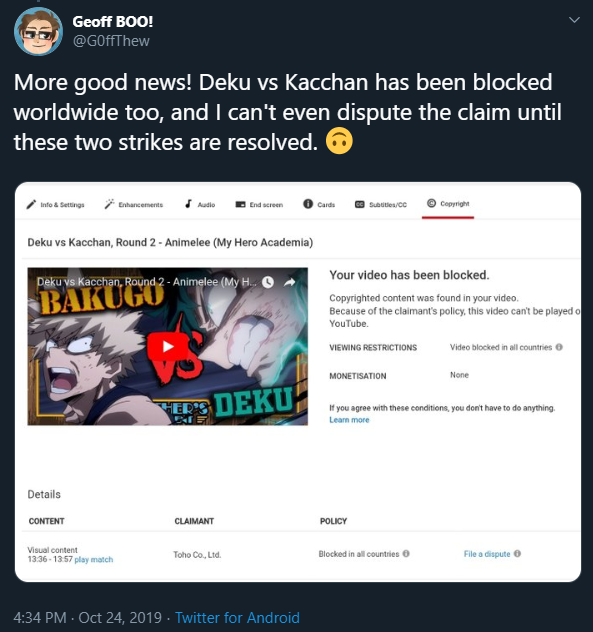593x632 pixels.
Task: Click the @G0ffThew username handle
Action: (x=111, y=41)
